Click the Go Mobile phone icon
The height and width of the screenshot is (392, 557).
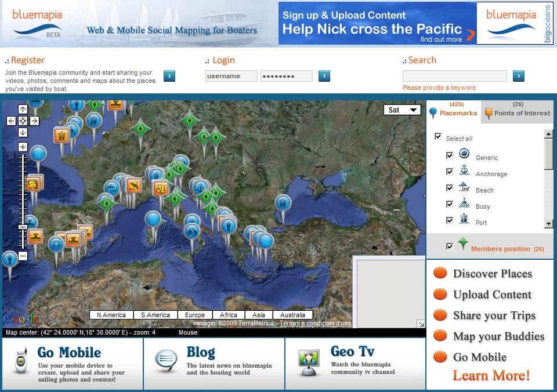(21, 360)
